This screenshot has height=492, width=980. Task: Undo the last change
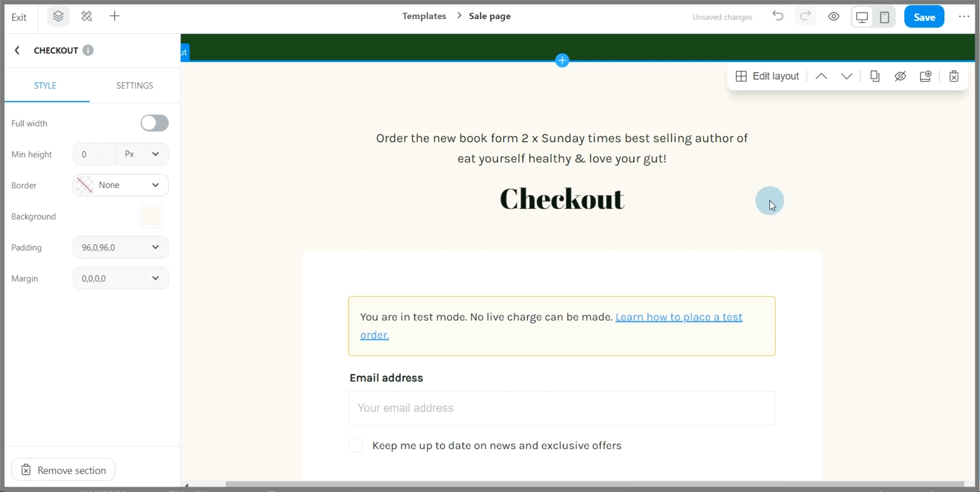point(778,16)
